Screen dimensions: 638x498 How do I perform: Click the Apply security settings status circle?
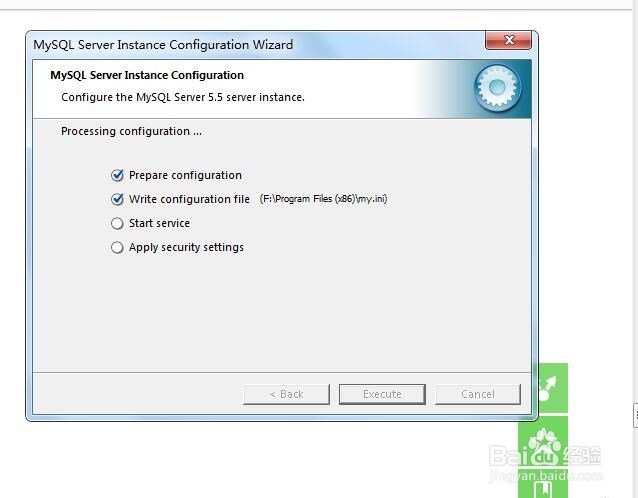click(x=117, y=247)
